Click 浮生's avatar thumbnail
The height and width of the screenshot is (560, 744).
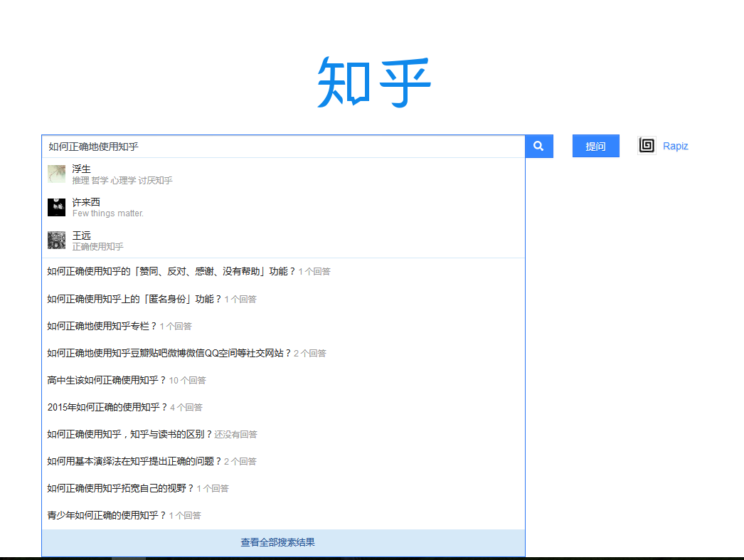click(56, 174)
